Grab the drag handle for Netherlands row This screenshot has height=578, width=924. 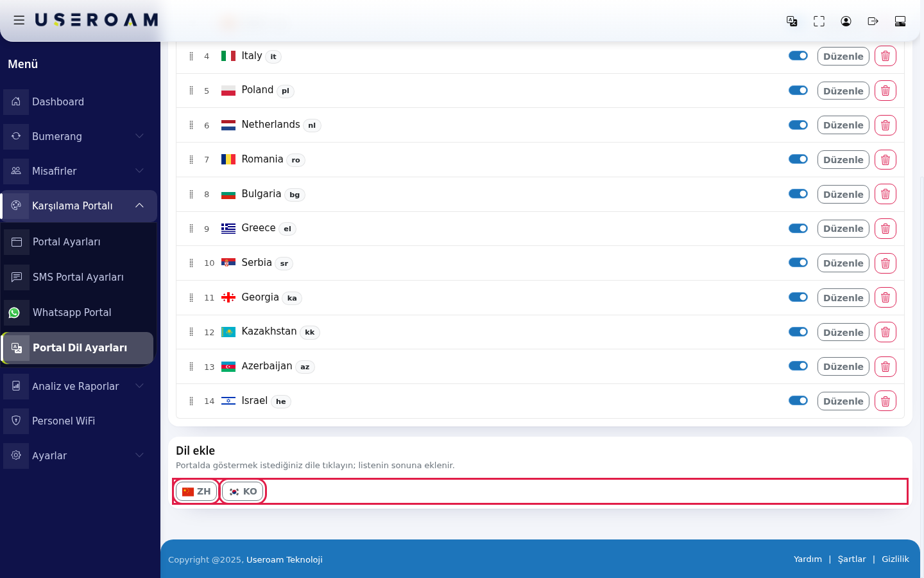pyautogui.click(x=191, y=125)
